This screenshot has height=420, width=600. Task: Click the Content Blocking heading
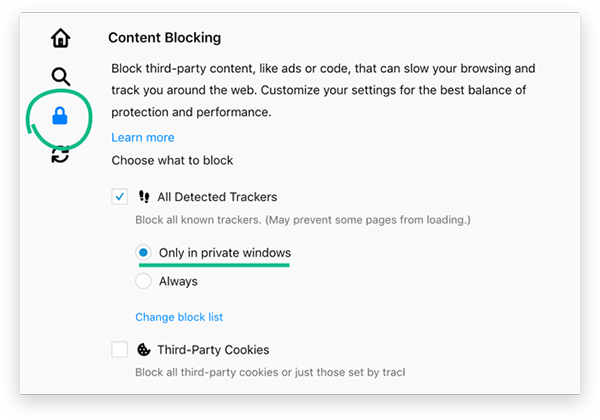(x=164, y=38)
